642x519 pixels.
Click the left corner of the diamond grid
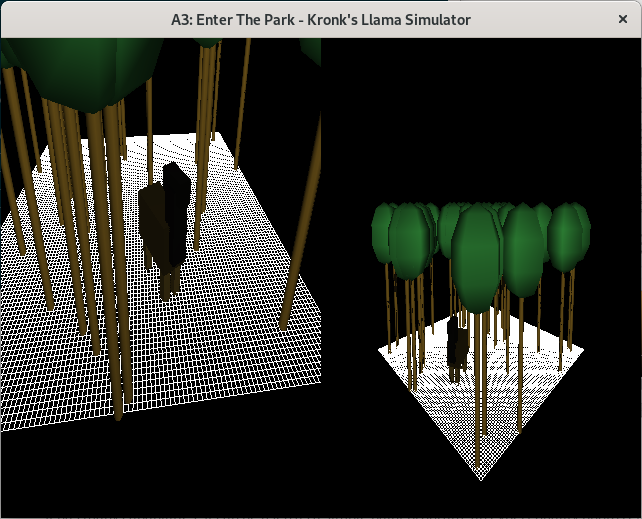(x=381, y=349)
